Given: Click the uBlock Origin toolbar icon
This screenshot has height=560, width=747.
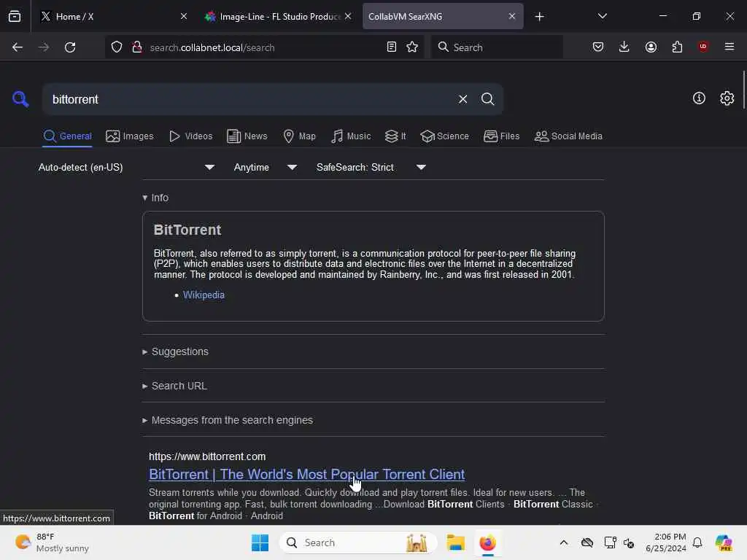Looking at the screenshot, I should pos(703,47).
